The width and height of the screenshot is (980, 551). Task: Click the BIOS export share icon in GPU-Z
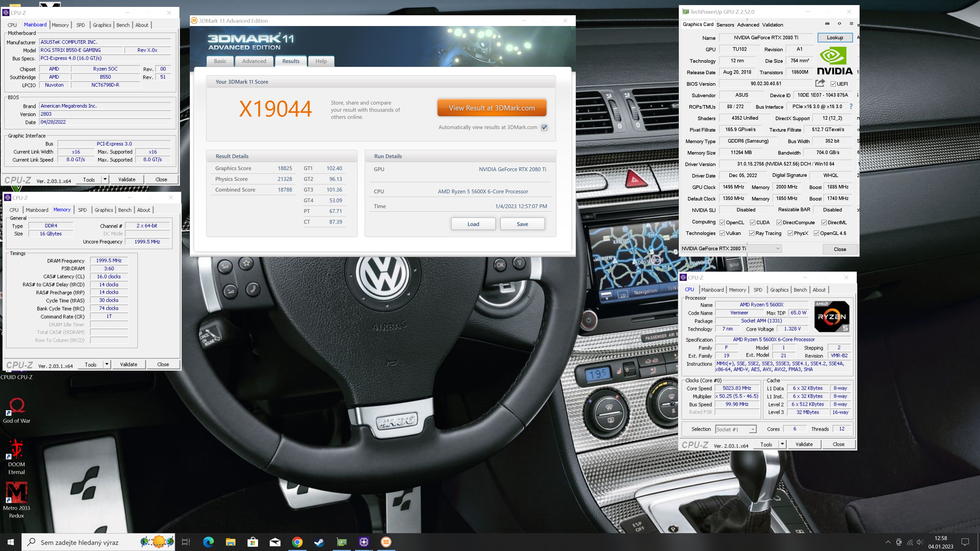pos(820,83)
